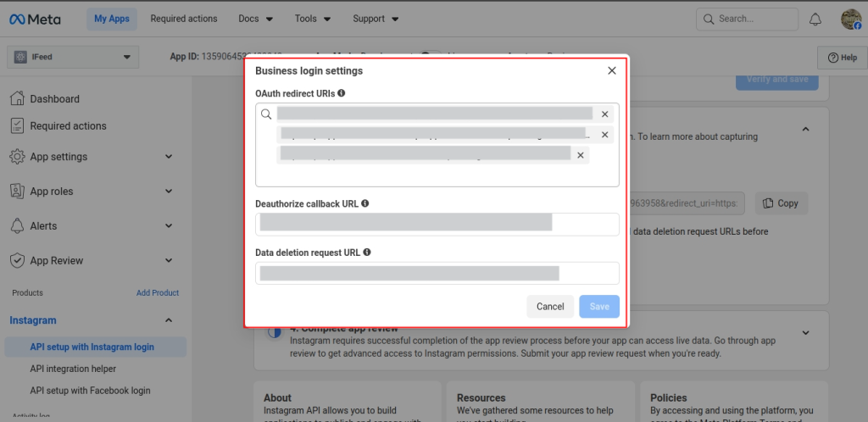Open Dashboard in the sidebar

[x=55, y=99]
